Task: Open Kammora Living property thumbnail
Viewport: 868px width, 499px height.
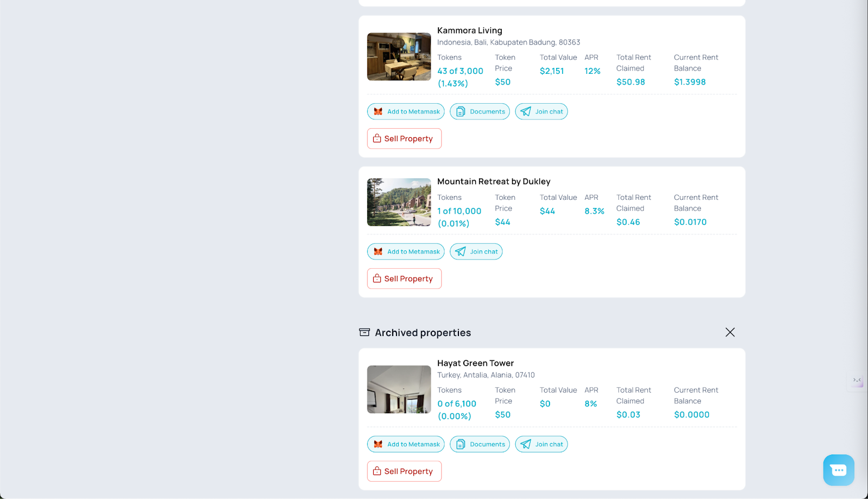Action: (x=399, y=56)
